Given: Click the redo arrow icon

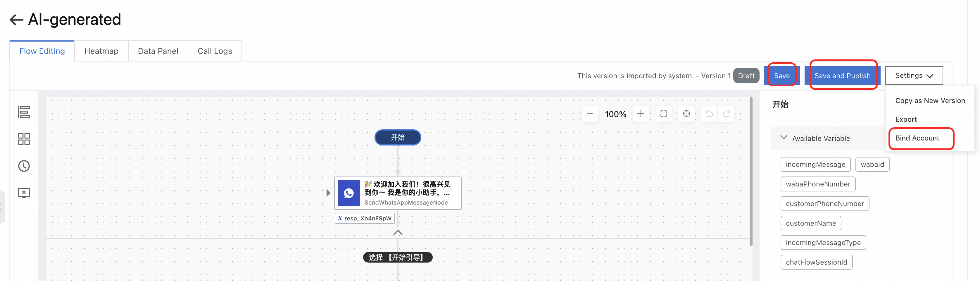Looking at the screenshot, I should 726,114.
